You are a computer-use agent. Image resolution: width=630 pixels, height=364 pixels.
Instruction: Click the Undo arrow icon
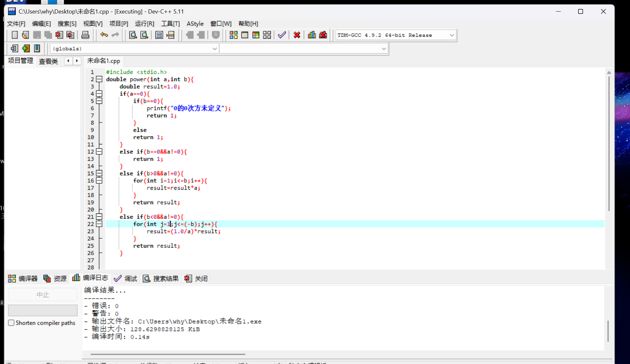coord(104,35)
